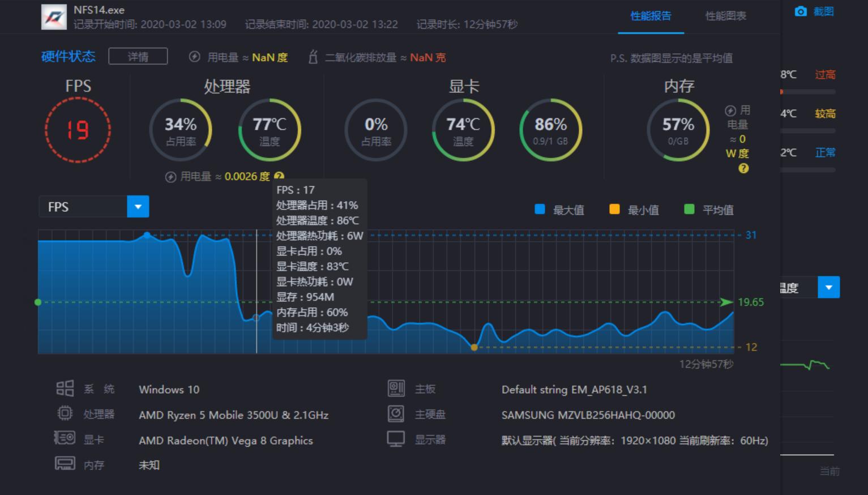Toggle the orange 最小值 legend marker
Screen dimensions: 868x495
(x=615, y=210)
